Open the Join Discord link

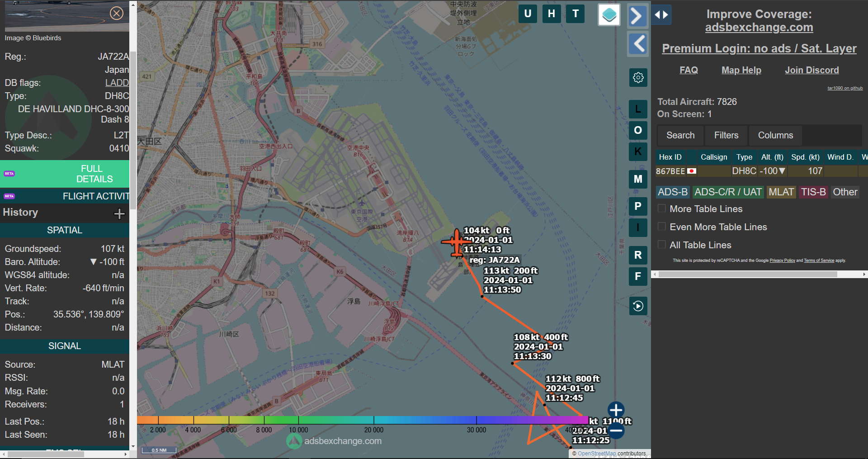[812, 70]
